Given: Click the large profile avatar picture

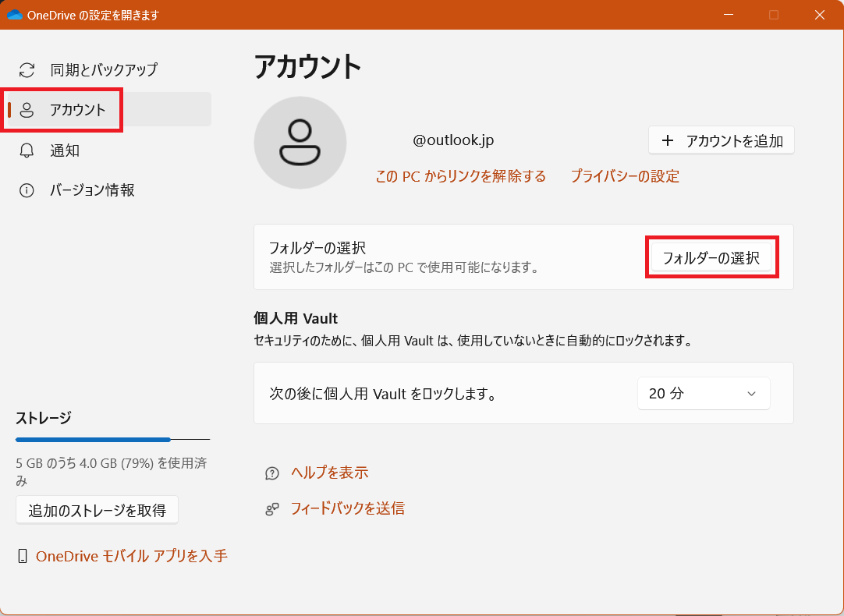Looking at the screenshot, I should [300, 143].
